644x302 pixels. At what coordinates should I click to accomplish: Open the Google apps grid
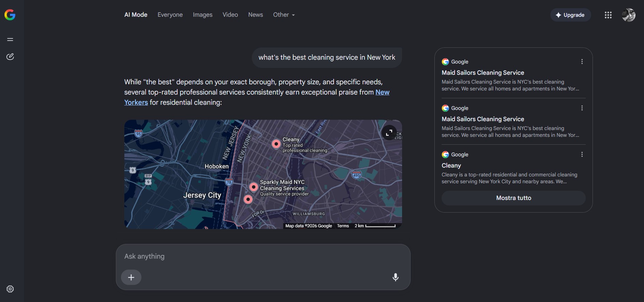coord(608,15)
